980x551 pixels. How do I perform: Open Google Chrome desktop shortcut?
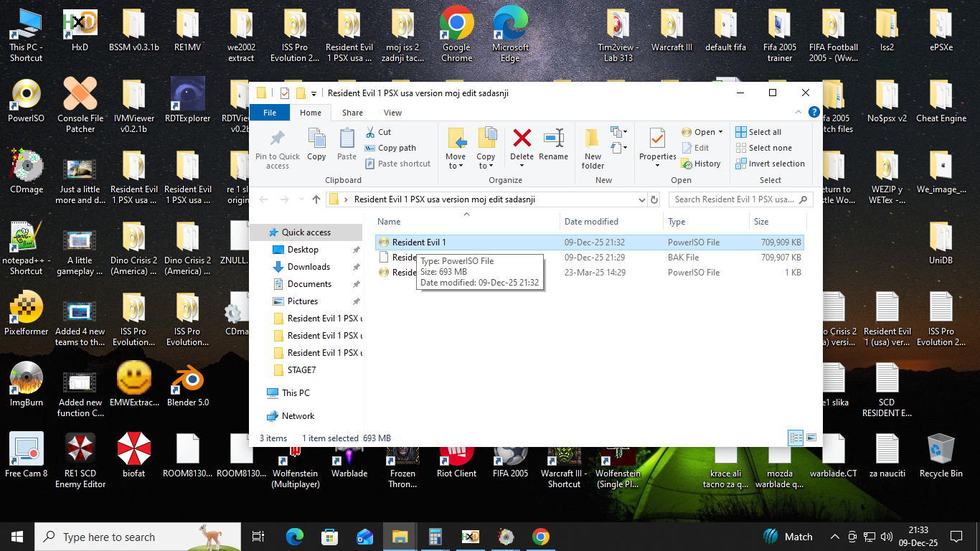pyautogui.click(x=456, y=34)
